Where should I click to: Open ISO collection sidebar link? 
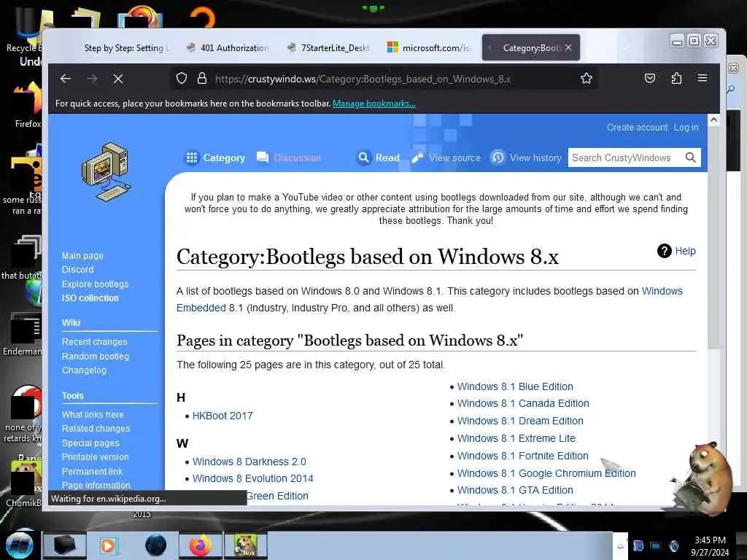point(90,298)
